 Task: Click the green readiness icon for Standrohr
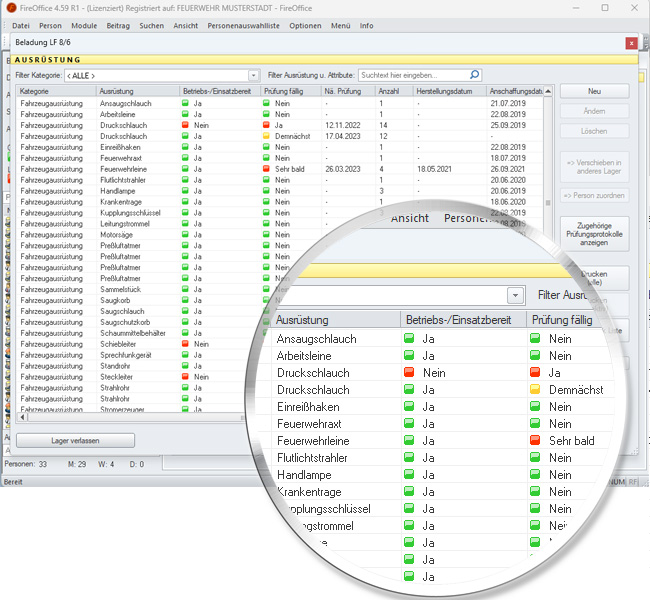[x=185, y=366]
